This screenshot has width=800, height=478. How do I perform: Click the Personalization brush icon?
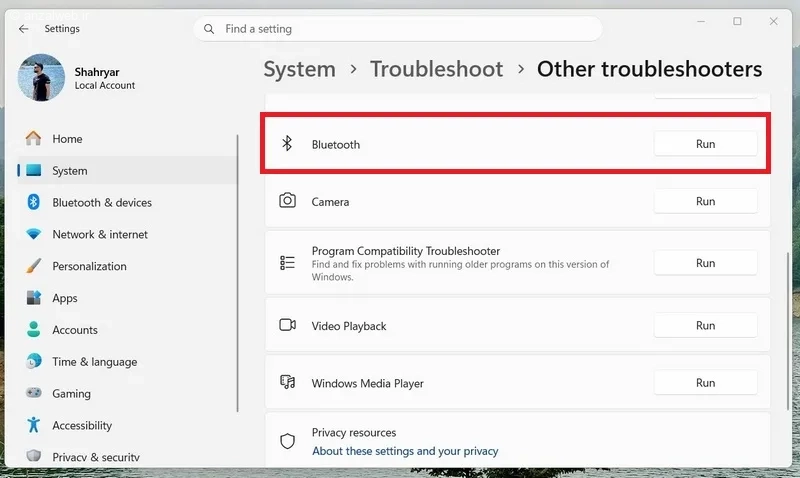click(x=34, y=266)
